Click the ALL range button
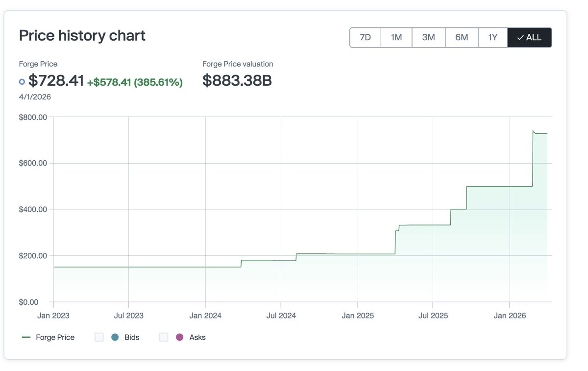Viewport: 588px width, 371px height. point(530,38)
